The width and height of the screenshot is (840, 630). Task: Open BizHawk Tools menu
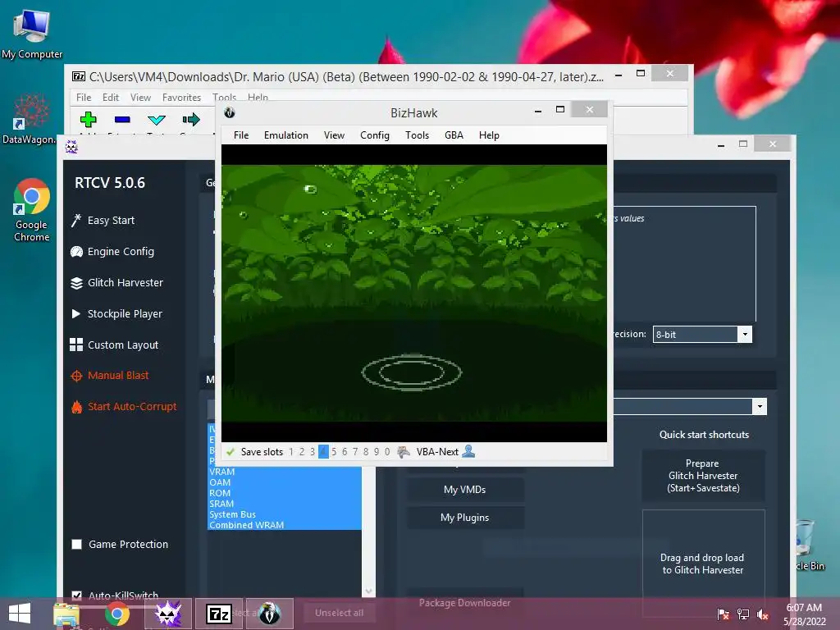click(417, 135)
